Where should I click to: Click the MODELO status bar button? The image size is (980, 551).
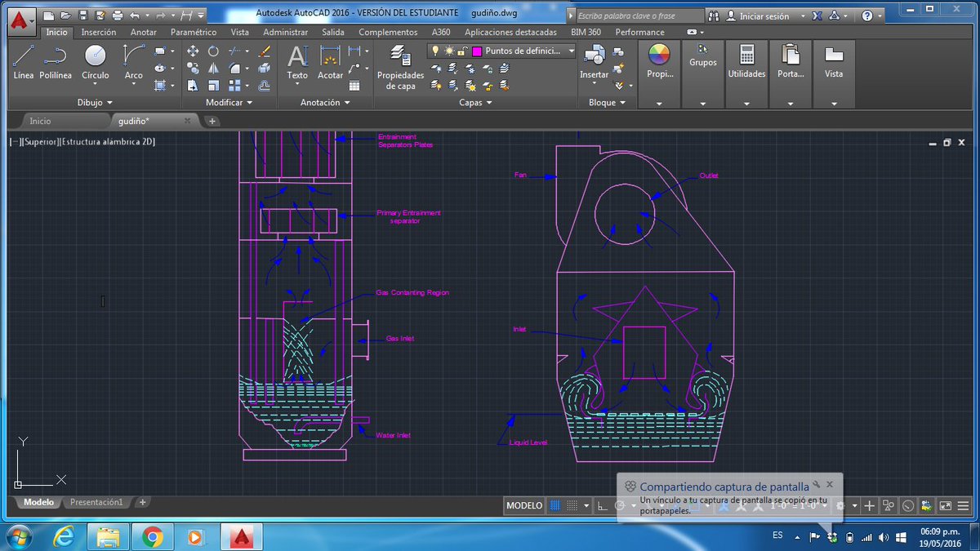[x=524, y=505]
